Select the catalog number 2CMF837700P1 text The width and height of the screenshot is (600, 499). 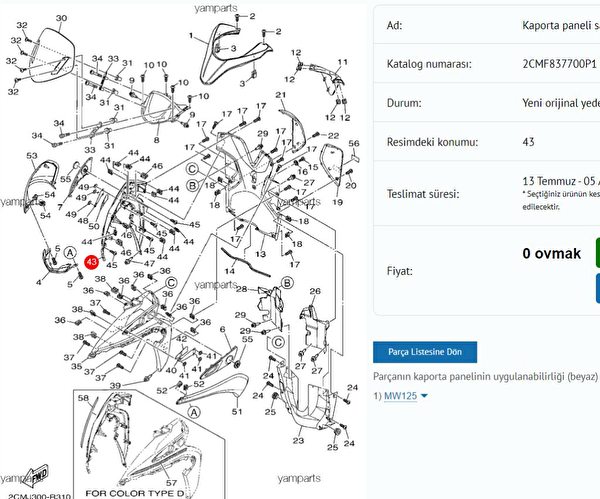point(558,64)
